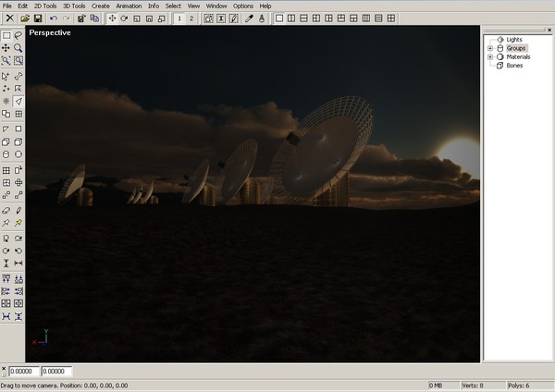The width and height of the screenshot is (555, 392).
Task: Open the 3D Tools menu
Action: pyautogui.click(x=74, y=6)
